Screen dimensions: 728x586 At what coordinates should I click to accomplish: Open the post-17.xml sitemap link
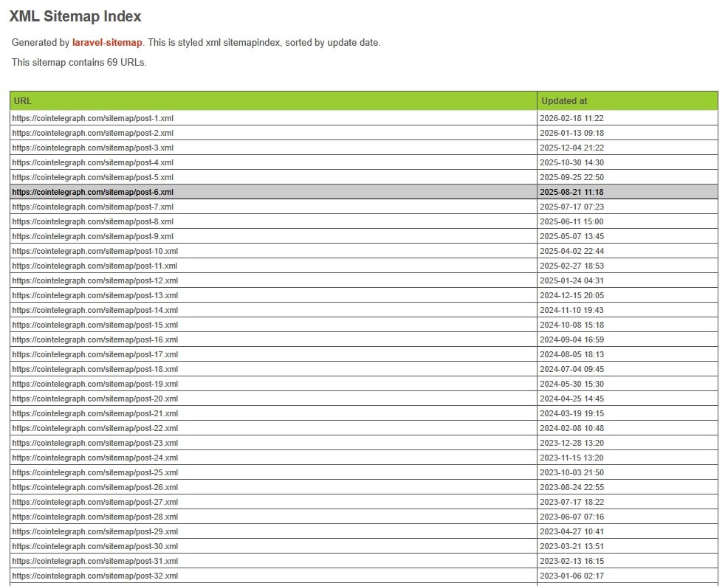(x=95, y=354)
